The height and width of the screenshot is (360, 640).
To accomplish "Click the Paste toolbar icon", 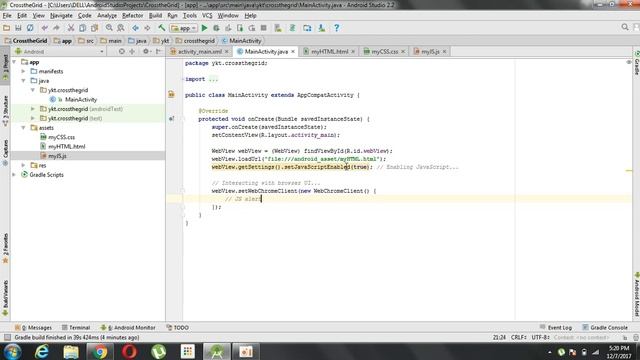I will click(x=95, y=28).
